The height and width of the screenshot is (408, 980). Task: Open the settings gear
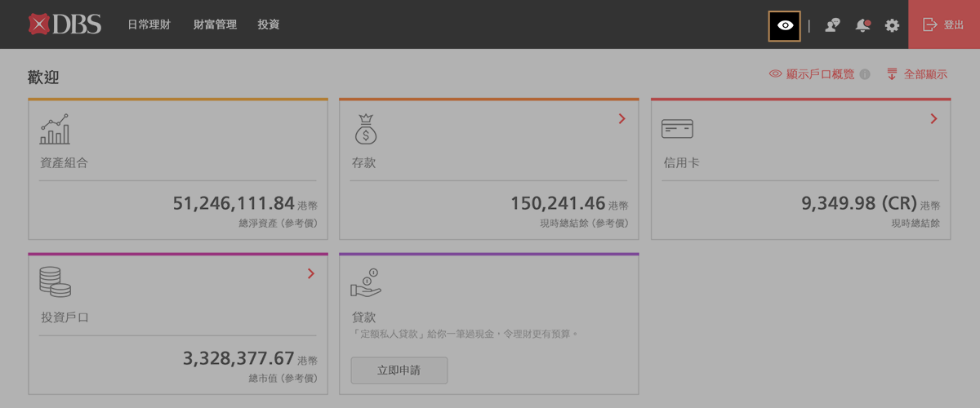892,25
